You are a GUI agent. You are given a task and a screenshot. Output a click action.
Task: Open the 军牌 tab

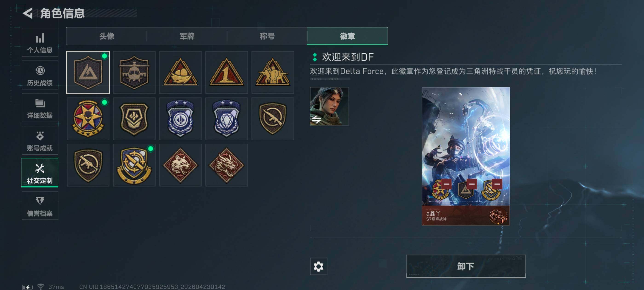tap(187, 36)
